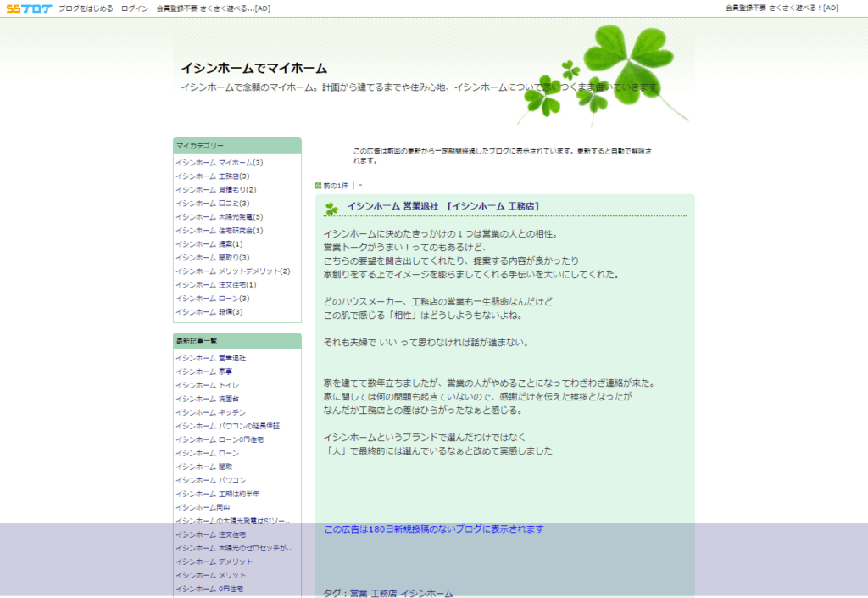Image resolution: width=868 pixels, height=598 pixels.
Task: Open category イシンホーム 提案(1)
Action: click(209, 243)
